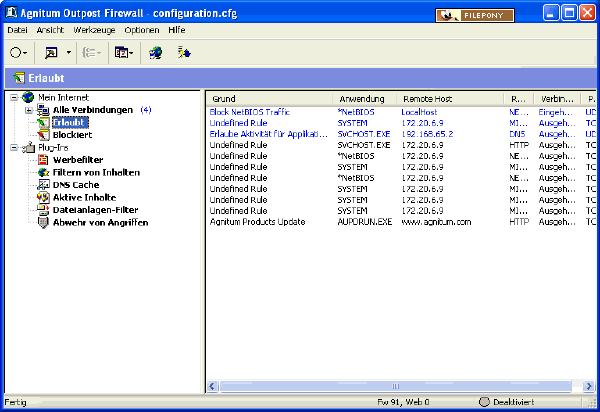Open the columns layout toolbar button

tap(124, 53)
